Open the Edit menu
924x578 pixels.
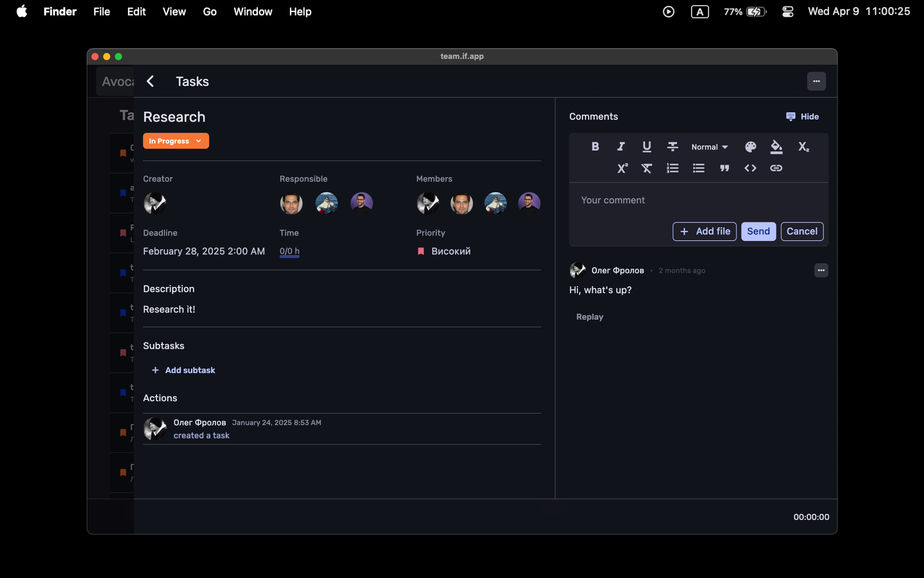136,12
